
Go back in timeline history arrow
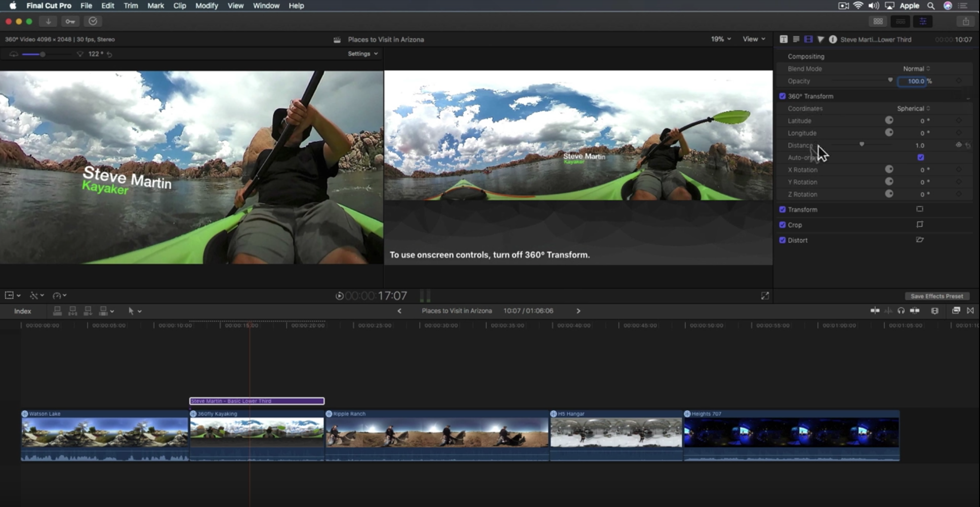pyautogui.click(x=400, y=311)
